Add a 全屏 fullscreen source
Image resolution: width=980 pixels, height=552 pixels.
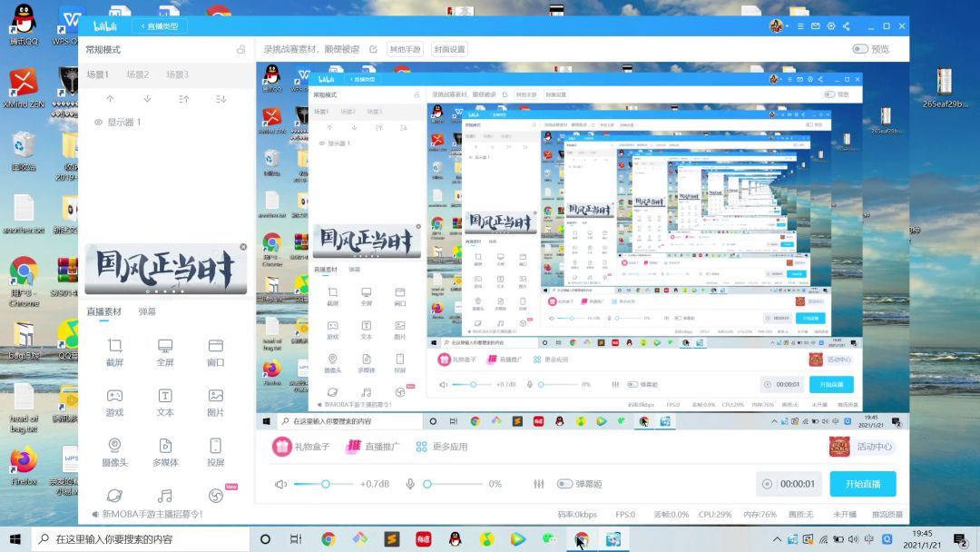click(165, 352)
